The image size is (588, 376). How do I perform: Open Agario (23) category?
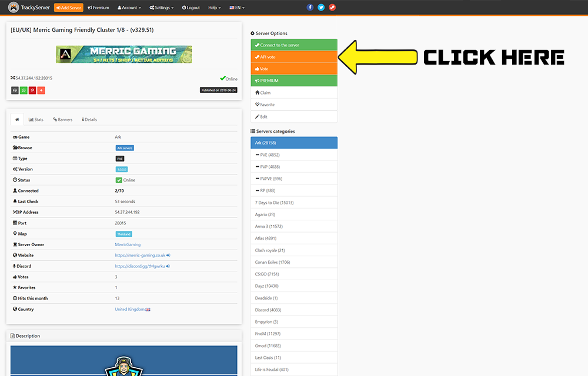click(x=294, y=214)
